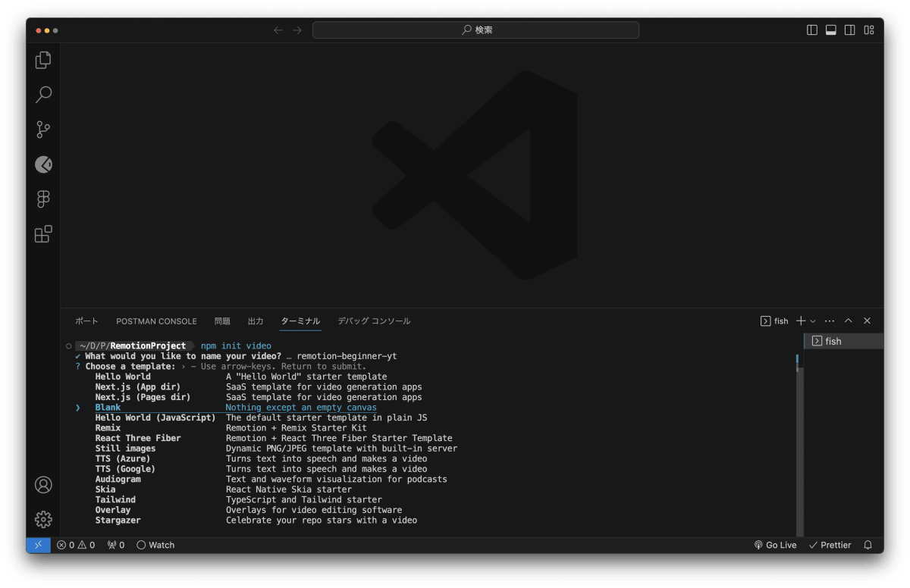Screen dimensions: 910x588
Task: Open the Extensions view
Action: click(x=43, y=234)
